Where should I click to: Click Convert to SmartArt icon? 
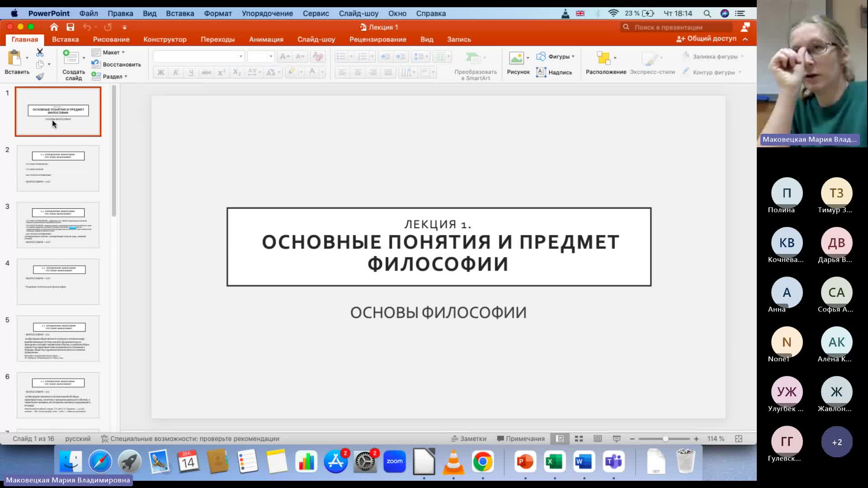pyautogui.click(x=472, y=58)
